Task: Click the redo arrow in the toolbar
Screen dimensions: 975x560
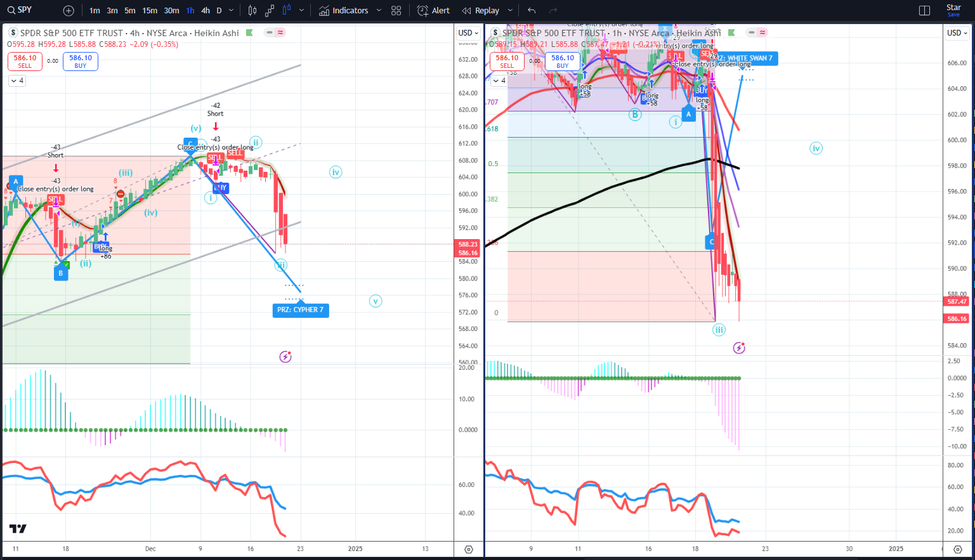Action: coord(553,11)
